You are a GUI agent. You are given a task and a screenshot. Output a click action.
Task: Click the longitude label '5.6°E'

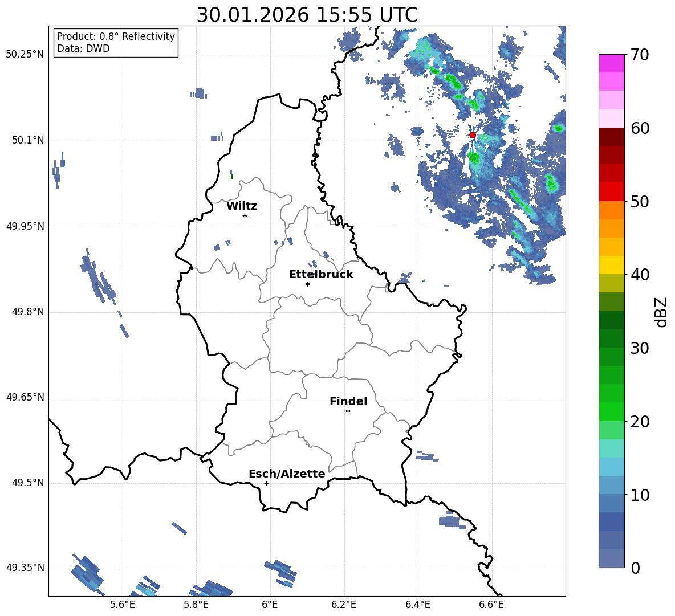(123, 605)
